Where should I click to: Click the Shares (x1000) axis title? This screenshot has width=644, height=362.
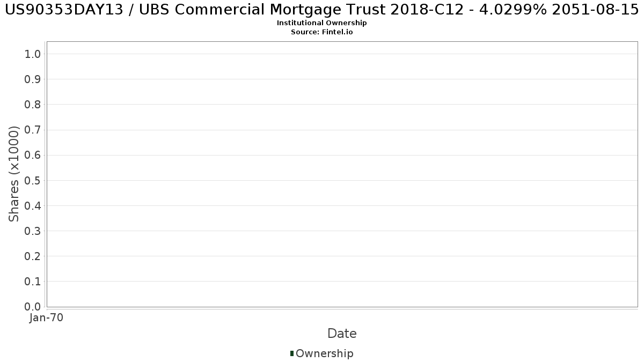click(x=14, y=174)
